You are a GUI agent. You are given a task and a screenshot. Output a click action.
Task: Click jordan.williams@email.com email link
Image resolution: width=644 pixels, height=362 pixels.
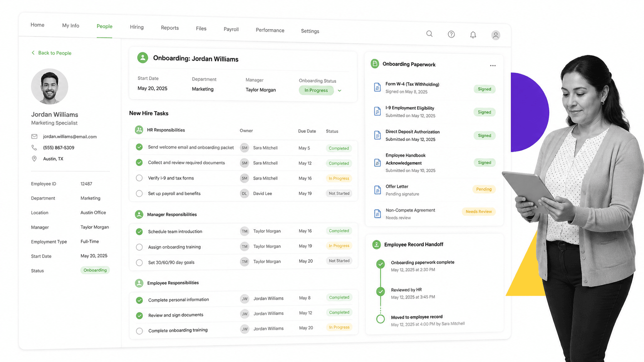pos(70,137)
